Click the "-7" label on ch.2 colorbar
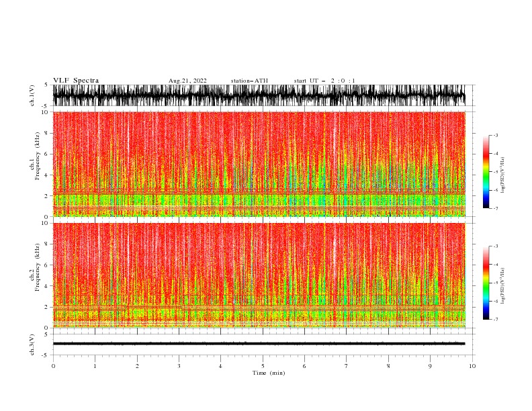Screen dimensions: 532x411 pyautogui.click(x=495, y=320)
